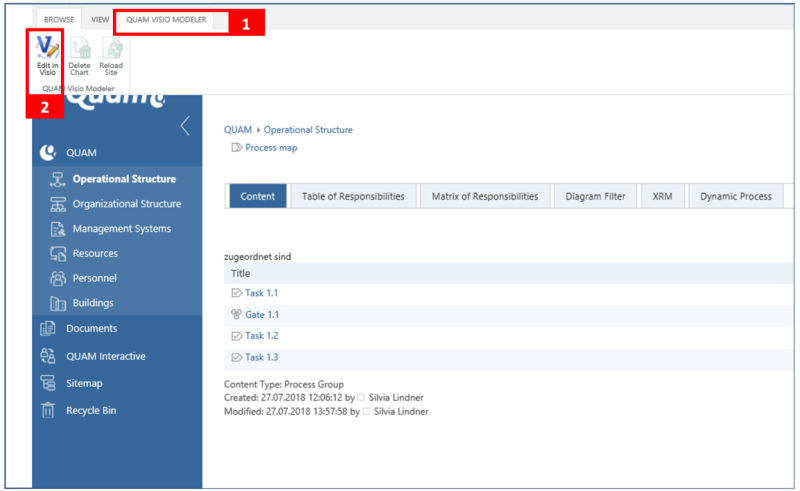
Task: Open the Documents sidebar icon
Action: click(x=48, y=329)
